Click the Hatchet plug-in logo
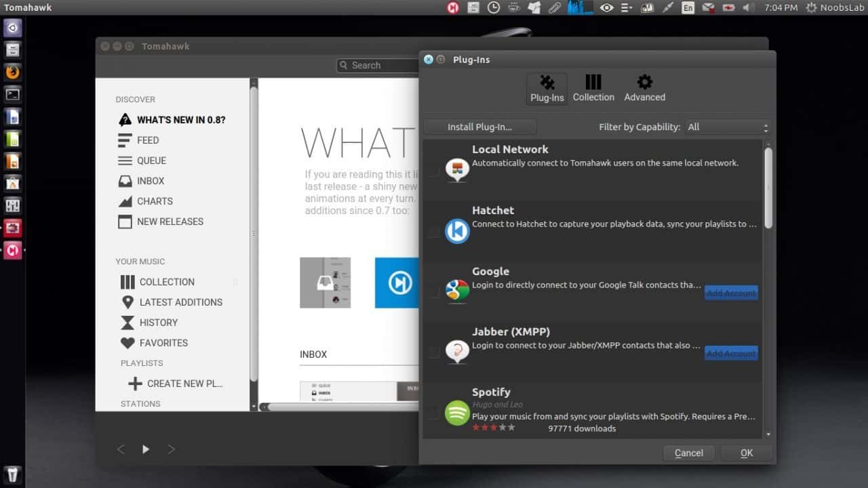Screen dimensions: 868x488 pyautogui.click(x=457, y=231)
